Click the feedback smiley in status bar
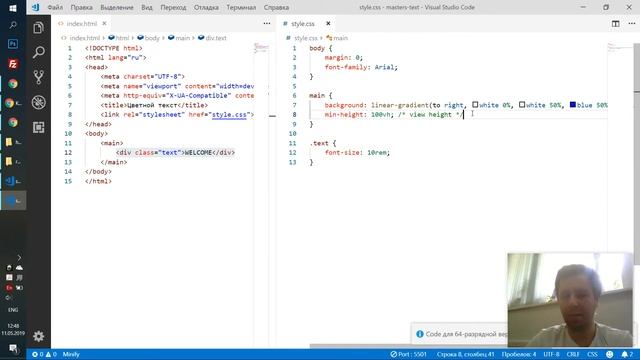Image resolution: width=640 pixels, height=360 pixels. pos(609,354)
